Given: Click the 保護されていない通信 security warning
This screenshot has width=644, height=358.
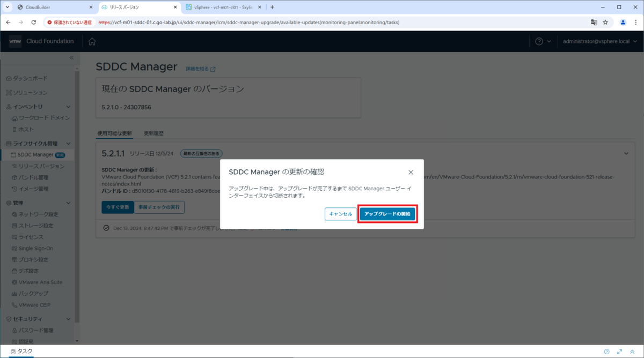Looking at the screenshot, I should pos(69,23).
